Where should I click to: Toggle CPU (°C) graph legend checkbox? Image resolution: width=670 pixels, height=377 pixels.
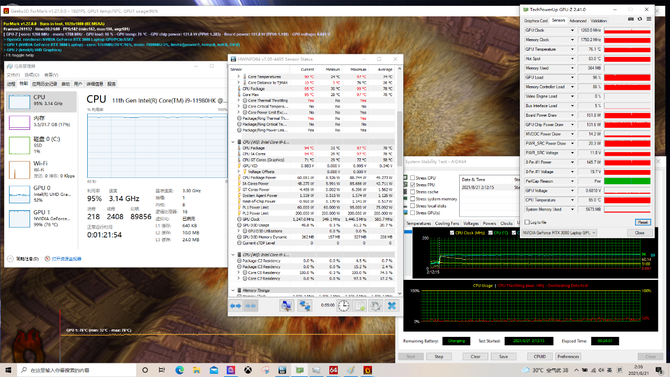click(x=491, y=233)
